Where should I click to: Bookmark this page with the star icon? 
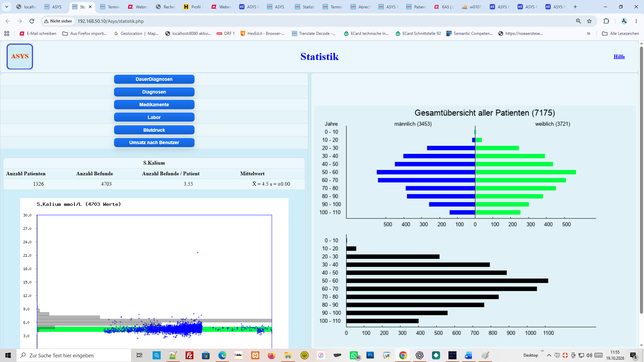(x=589, y=21)
